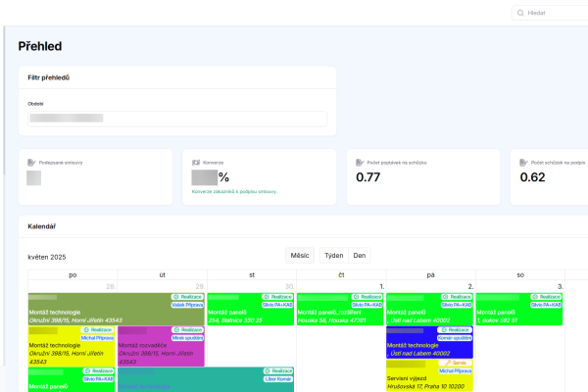
Task: Click day number 3. in the calendar
Action: coord(561,286)
